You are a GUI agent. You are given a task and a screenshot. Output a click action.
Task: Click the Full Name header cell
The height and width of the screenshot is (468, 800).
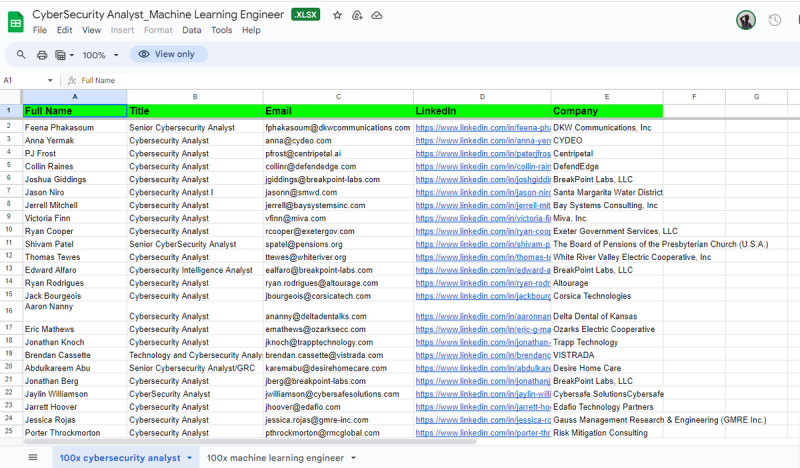point(75,111)
